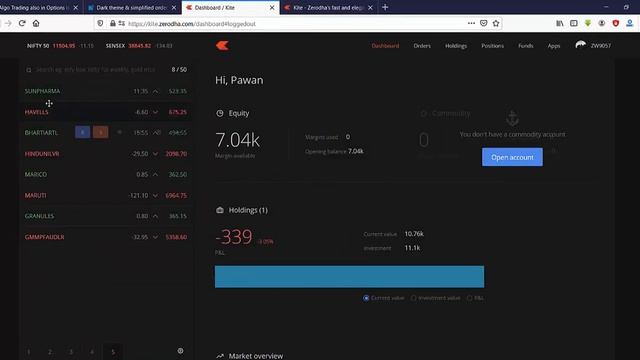Image resolution: width=640 pixels, height=360 pixels.
Task: Open the Dashboard nav item
Action: [385, 46]
